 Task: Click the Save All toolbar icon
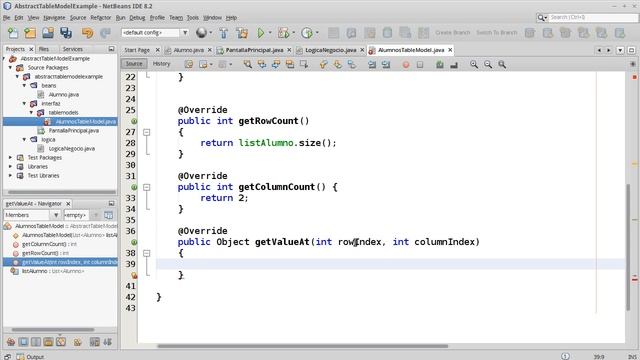tap(66, 33)
